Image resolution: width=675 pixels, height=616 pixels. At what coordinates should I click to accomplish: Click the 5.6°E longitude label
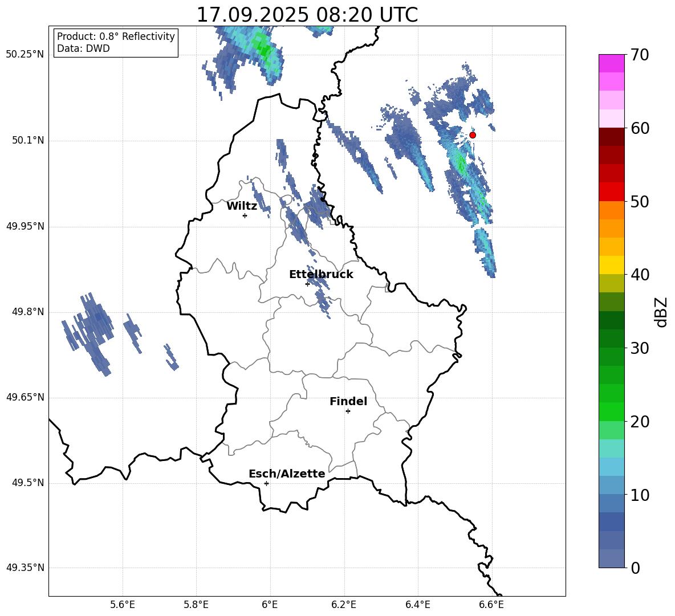click(x=123, y=605)
